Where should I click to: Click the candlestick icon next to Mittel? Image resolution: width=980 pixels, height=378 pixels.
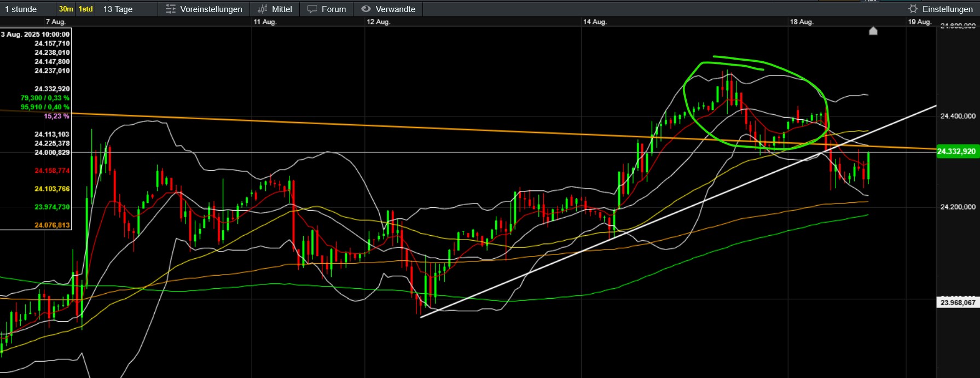click(x=263, y=9)
